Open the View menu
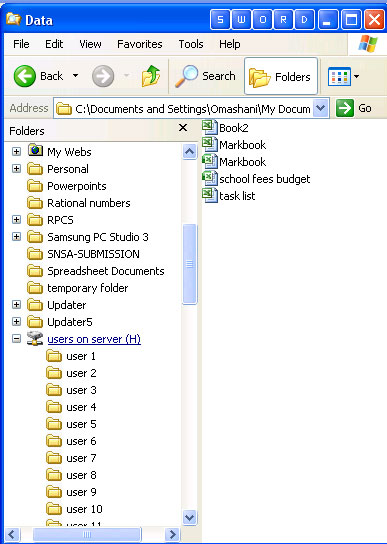This screenshot has height=544, width=387. click(x=90, y=44)
